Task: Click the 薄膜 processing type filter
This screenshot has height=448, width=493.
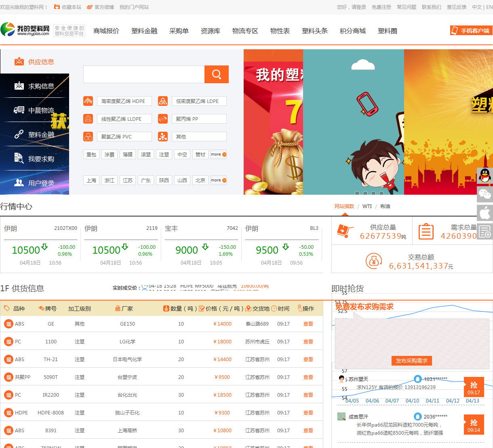Action: point(128,154)
